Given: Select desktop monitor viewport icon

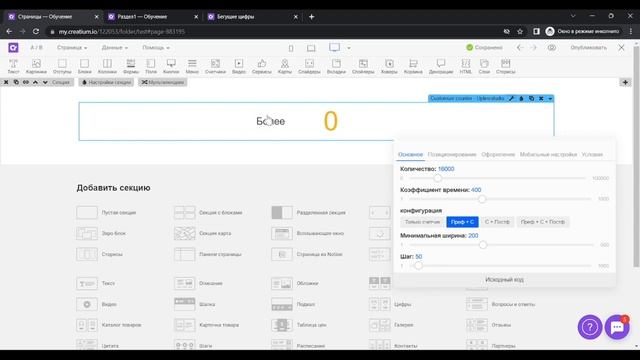Looking at the screenshot, I should [334, 47].
